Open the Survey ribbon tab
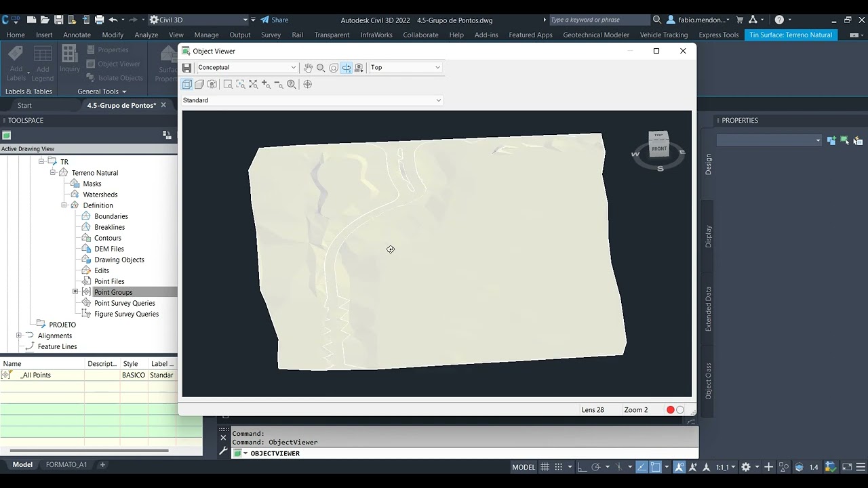This screenshot has height=488, width=868. pos(271,35)
